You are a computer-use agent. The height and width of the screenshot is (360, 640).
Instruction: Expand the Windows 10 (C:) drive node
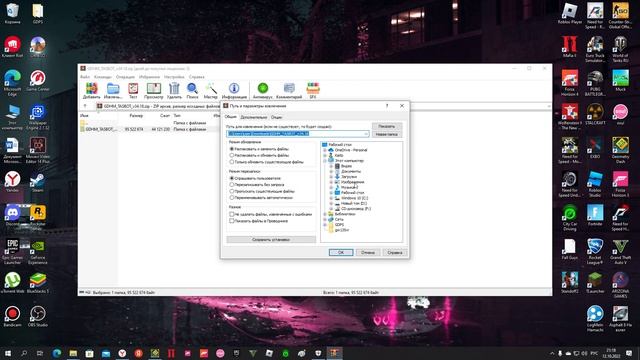(x=331, y=198)
